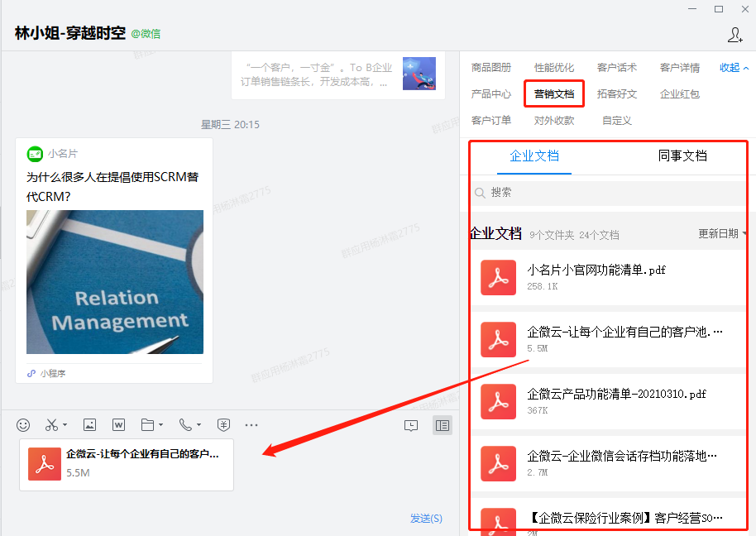Open chat history clock icon
Image resolution: width=756 pixels, height=536 pixels.
click(411, 425)
